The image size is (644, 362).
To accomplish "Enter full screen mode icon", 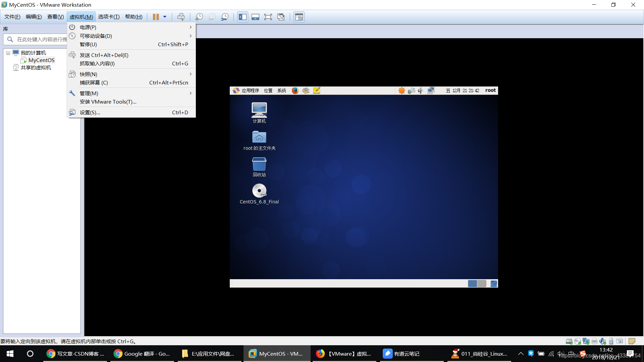I will [268, 17].
